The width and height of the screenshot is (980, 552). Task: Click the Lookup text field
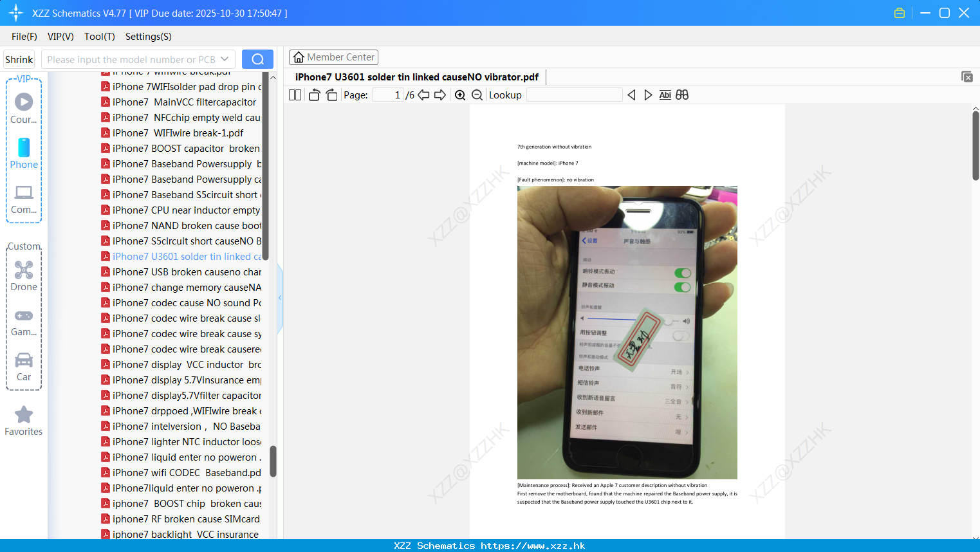click(575, 95)
